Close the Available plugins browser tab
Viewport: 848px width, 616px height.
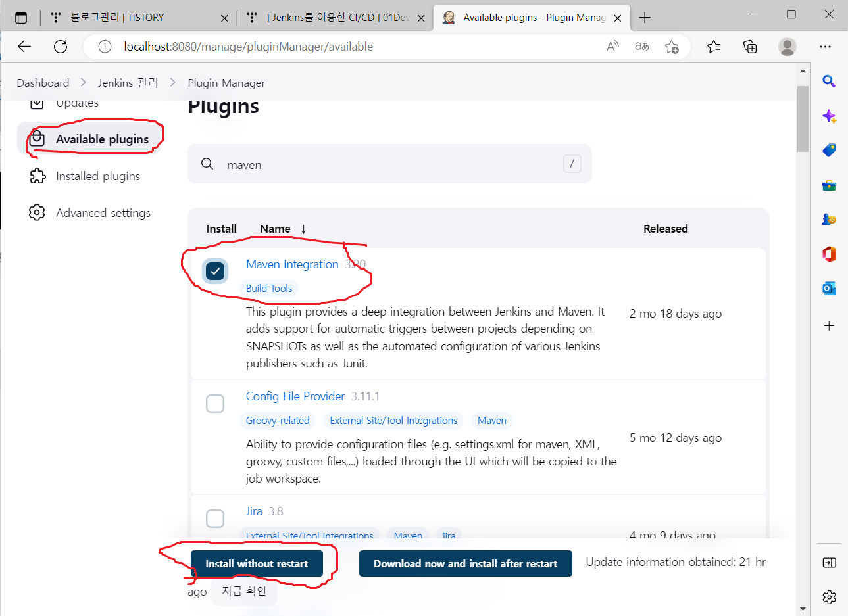pos(618,18)
